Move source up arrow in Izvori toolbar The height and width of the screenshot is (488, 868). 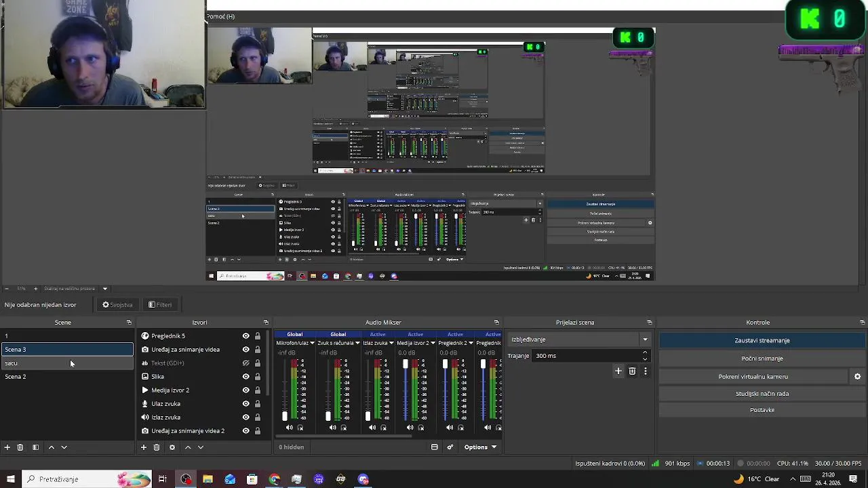point(188,447)
